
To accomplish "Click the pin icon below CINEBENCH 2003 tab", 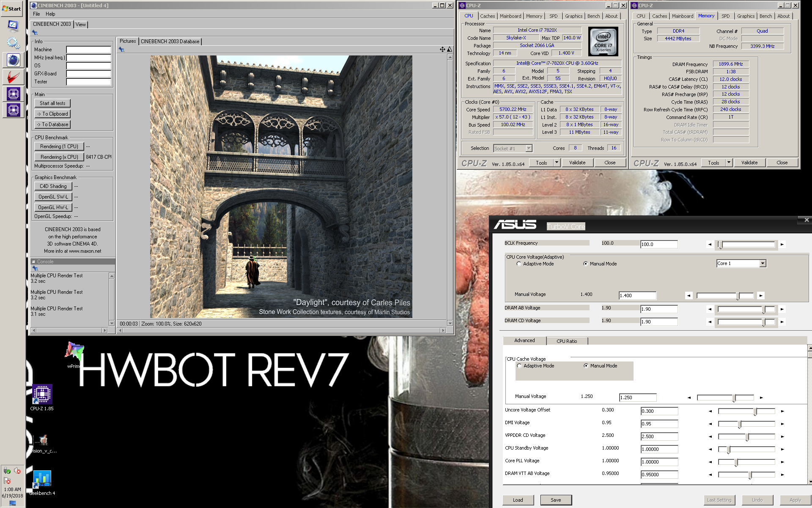I will (x=35, y=33).
